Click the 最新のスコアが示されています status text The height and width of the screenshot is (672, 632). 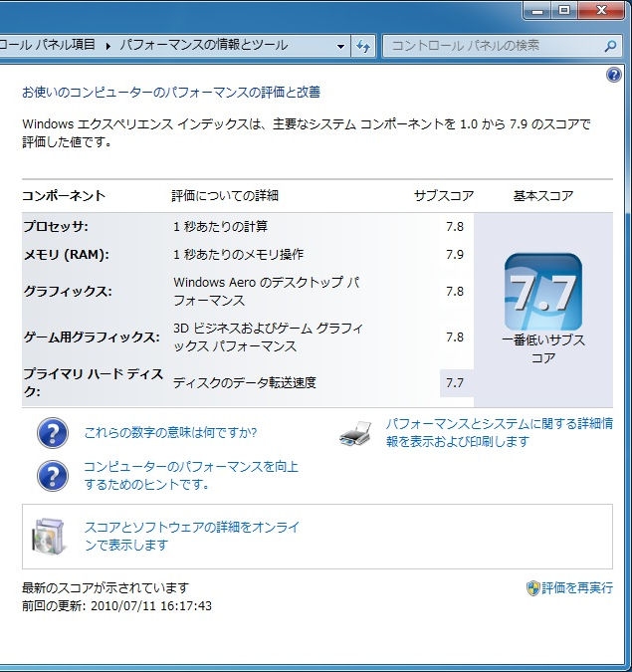coord(105,588)
